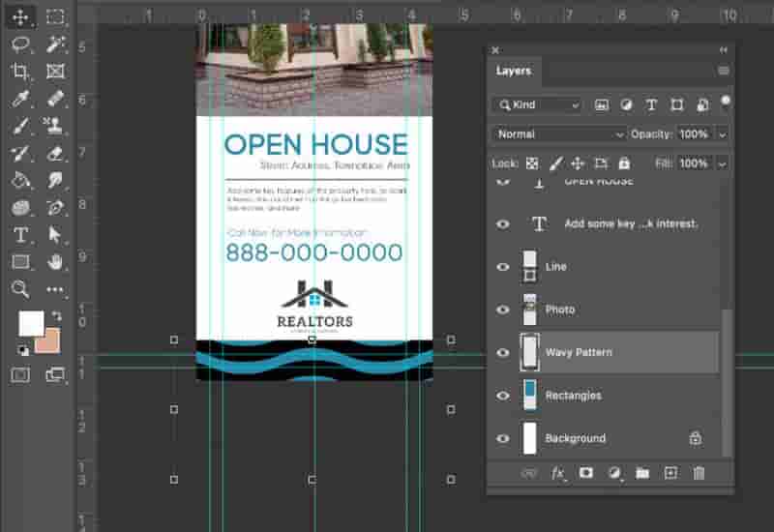The height and width of the screenshot is (532, 774).
Task: Add a layer style with fx icon
Action: point(558,473)
